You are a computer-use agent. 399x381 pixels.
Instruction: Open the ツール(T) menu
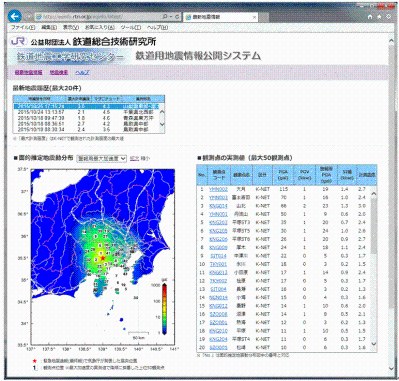point(131,27)
